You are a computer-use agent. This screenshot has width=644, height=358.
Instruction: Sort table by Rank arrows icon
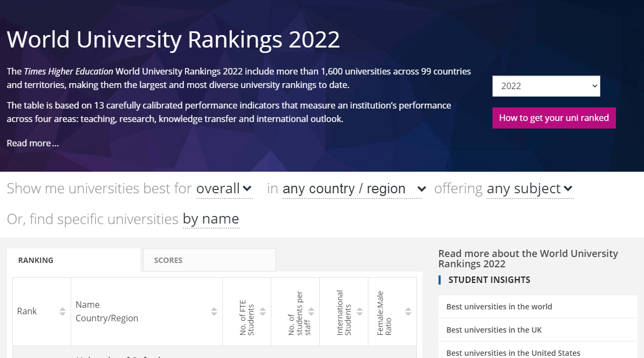63,312
